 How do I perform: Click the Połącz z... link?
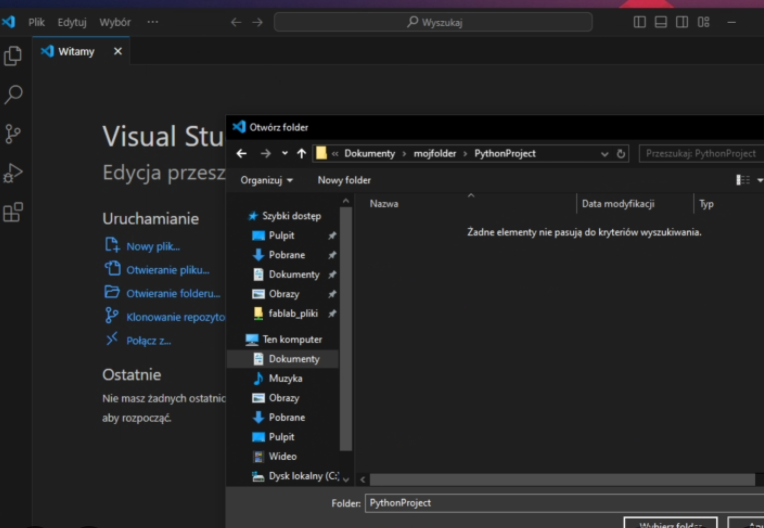coord(148,340)
